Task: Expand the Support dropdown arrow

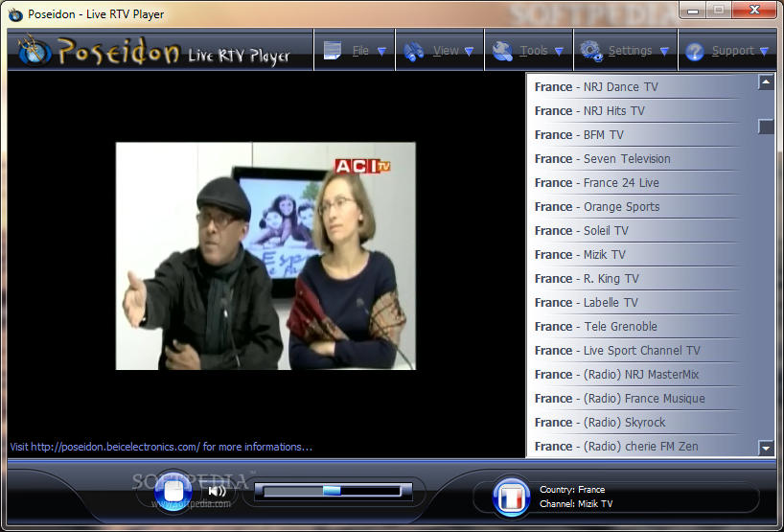Action: [x=764, y=52]
